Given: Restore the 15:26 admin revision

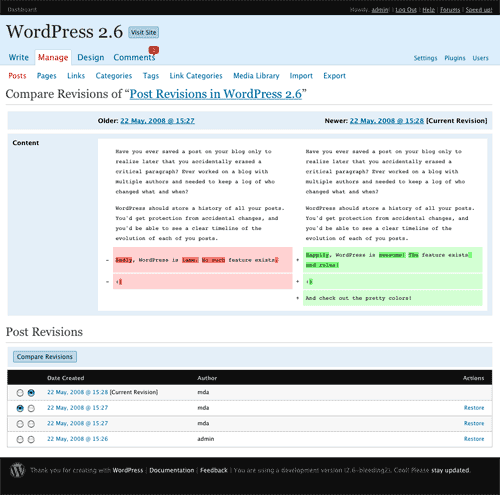Looking at the screenshot, I should click(x=474, y=439).
